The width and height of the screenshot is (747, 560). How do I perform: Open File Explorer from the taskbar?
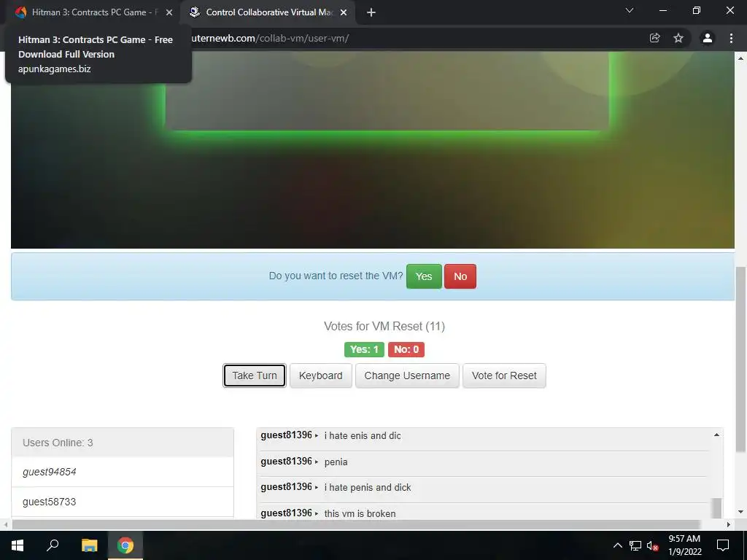[89, 545]
